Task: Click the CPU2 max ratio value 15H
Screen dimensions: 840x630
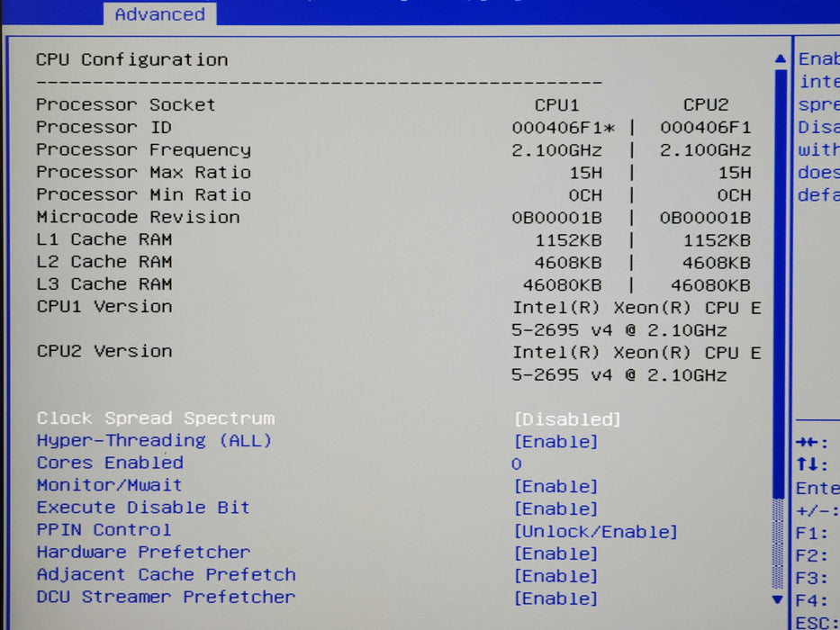Action: pos(735,173)
